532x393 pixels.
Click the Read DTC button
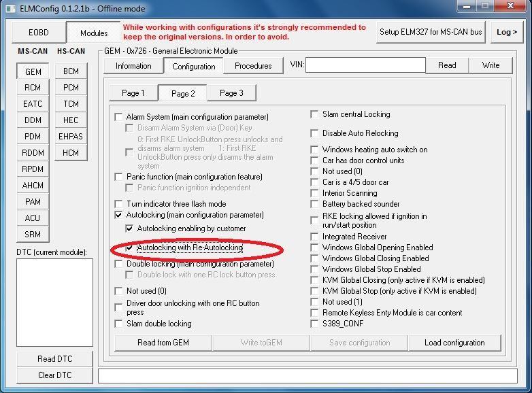click(54, 359)
